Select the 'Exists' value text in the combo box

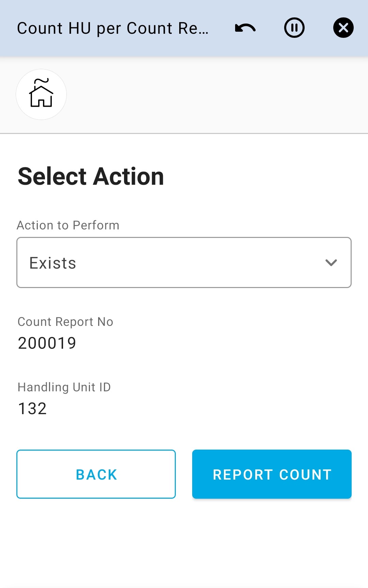(x=53, y=263)
